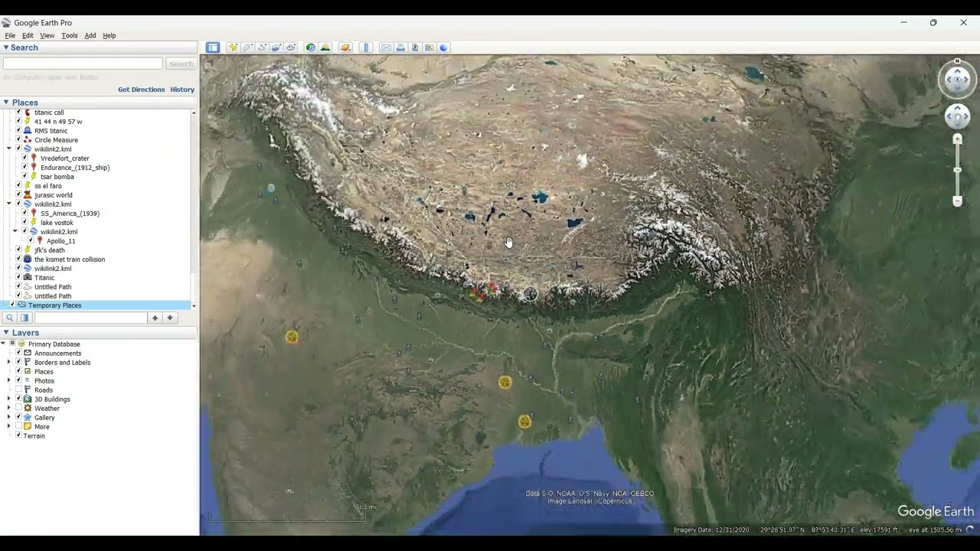Click the Email envelope toolbar icon
This screenshot has height=551, width=980.
386,47
